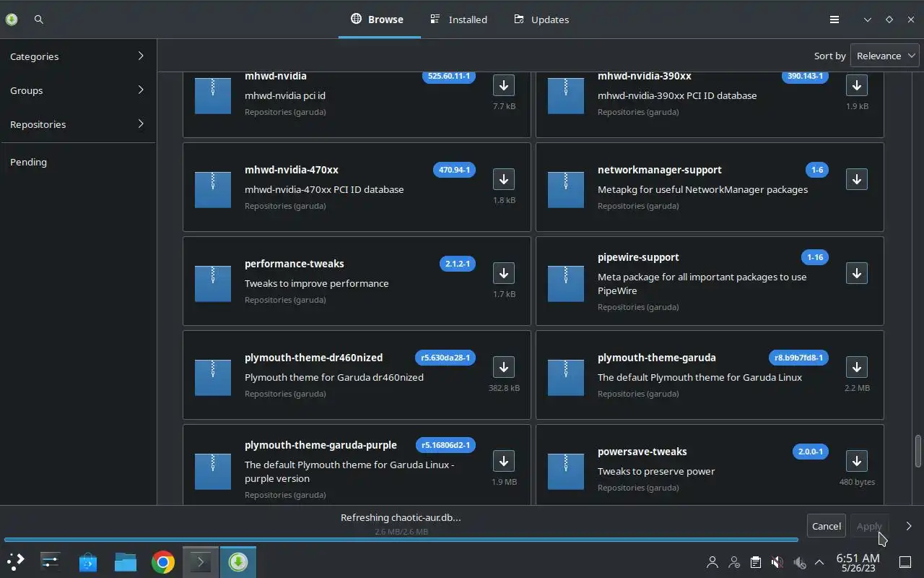Screen dimensions: 924x578
Task: Click the 470.94-1 version badge
Action: tap(454, 170)
